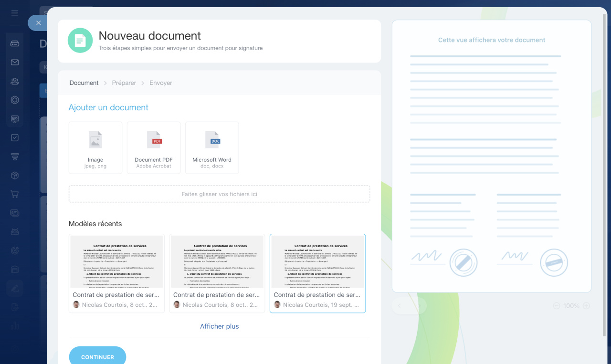Close the Nouveau document side panel
This screenshot has width=611, height=364.
(38, 23)
